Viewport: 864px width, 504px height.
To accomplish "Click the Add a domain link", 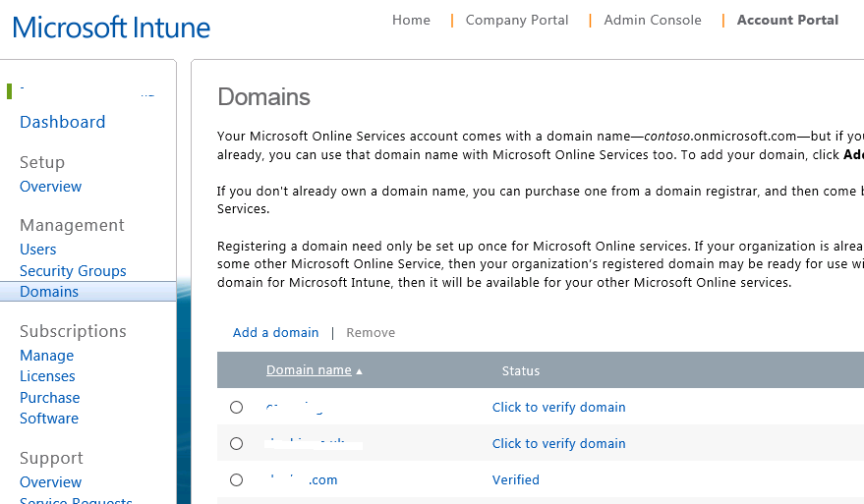I will [275, 332].
